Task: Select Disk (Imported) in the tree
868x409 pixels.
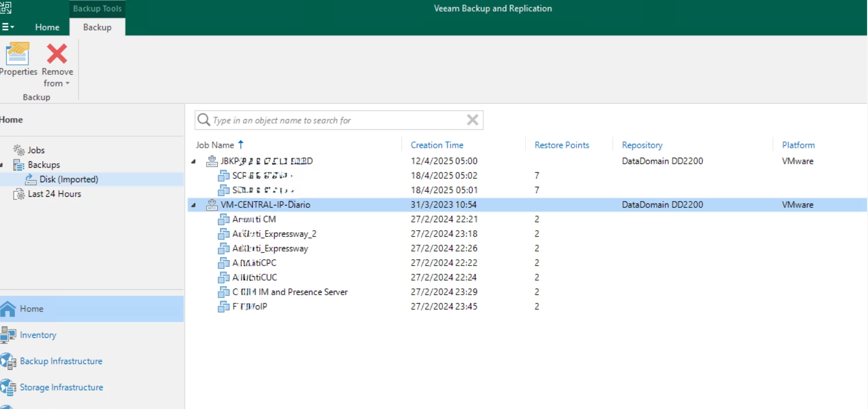Action: point(68,179)
